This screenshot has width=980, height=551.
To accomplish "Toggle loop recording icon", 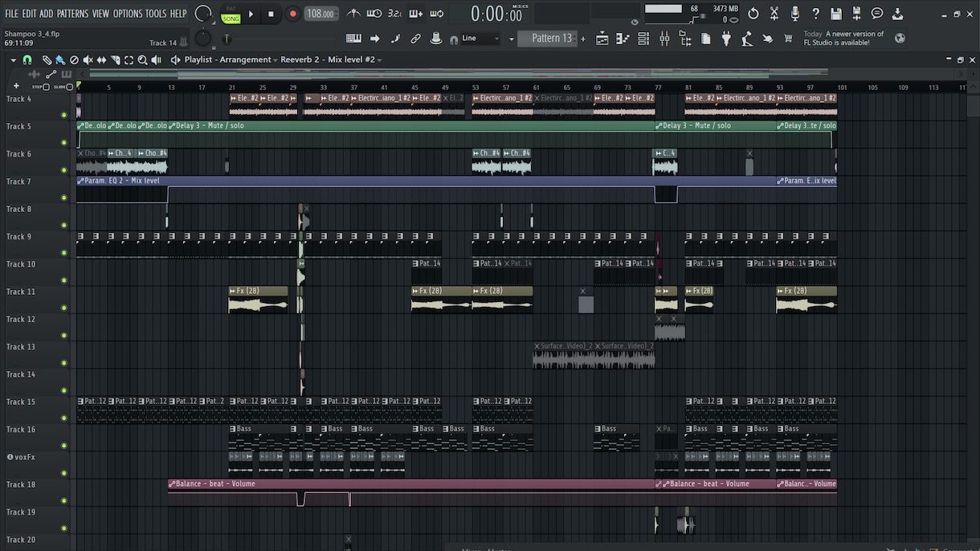I will [436, 14].
